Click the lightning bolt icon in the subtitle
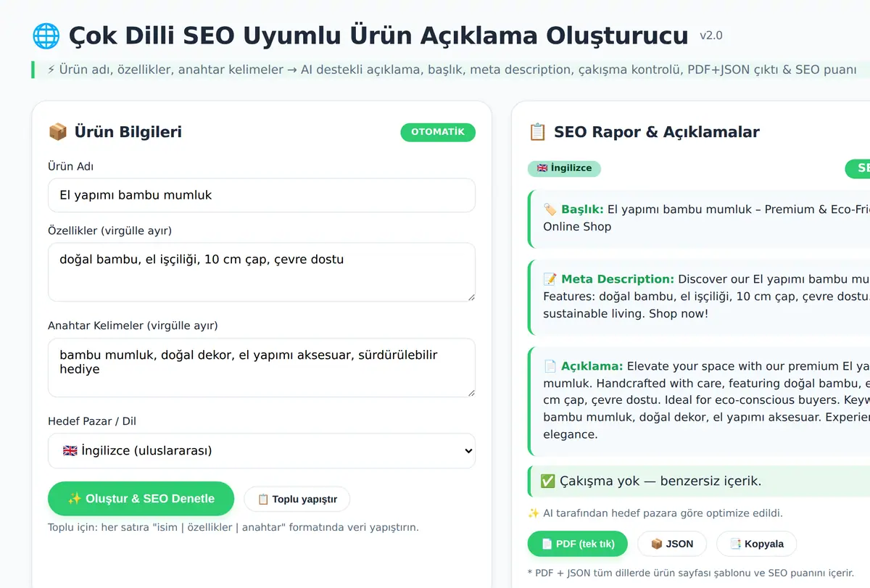 (x=51, y=70)
